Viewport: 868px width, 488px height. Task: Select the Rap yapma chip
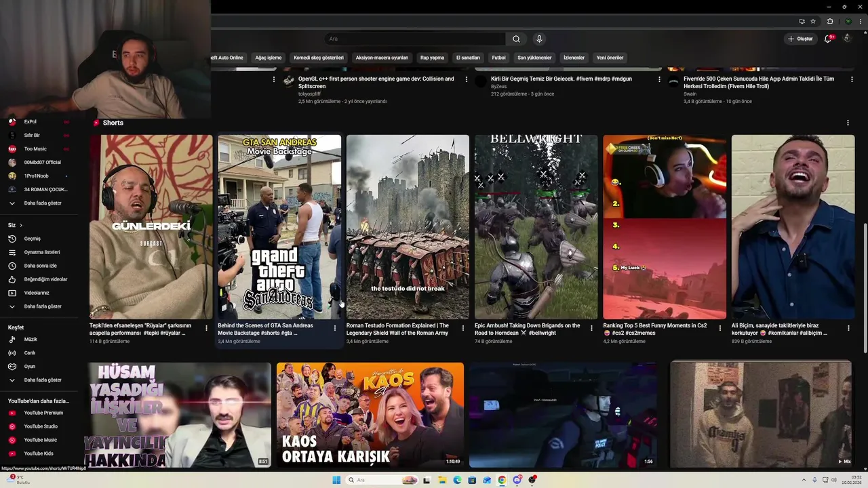[432, 58]
